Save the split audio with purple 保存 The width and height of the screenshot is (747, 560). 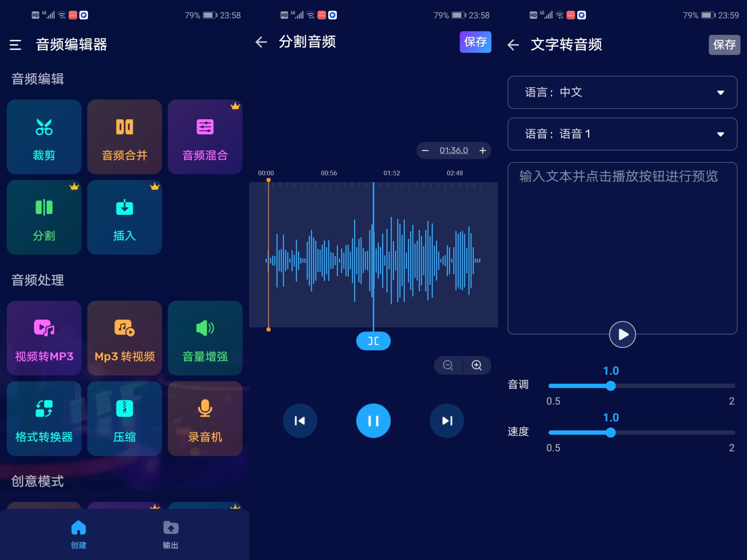[475, 42]
